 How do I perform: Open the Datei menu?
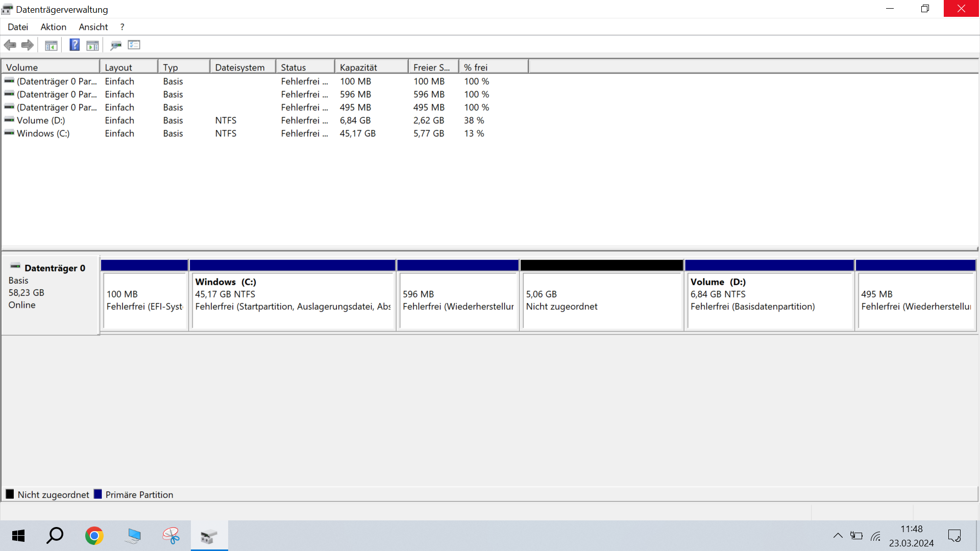pos(18,27)
